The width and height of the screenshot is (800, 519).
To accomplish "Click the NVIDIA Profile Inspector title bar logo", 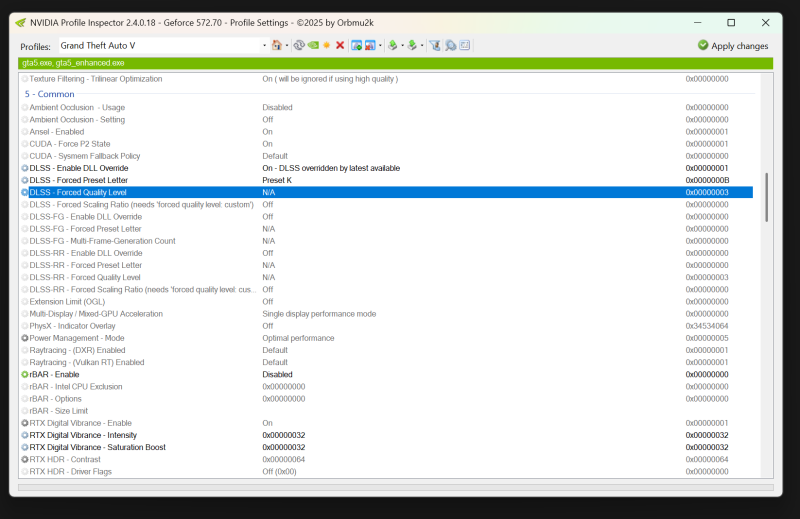I will (x=20, y=23).
